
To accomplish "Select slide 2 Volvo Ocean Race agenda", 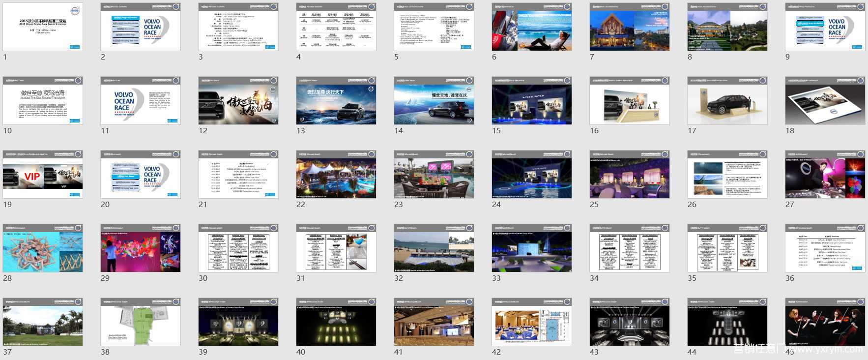I will 141,27.
